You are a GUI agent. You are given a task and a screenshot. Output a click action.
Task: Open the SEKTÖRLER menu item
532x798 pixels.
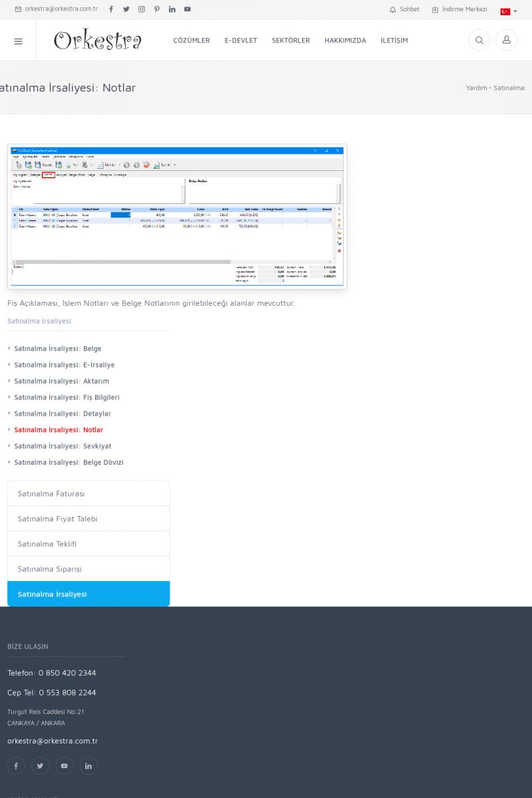[x=291, y=41]
